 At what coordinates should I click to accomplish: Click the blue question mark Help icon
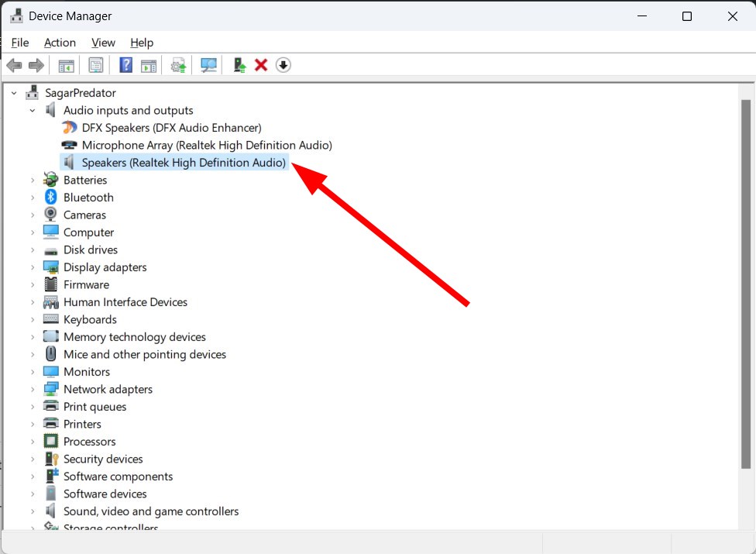[x=125, y=65]
